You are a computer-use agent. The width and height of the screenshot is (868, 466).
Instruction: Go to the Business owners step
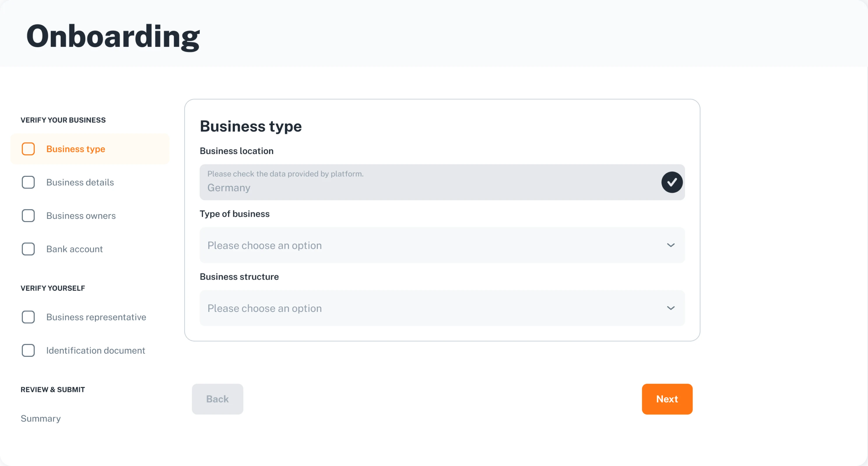(81, 216)
